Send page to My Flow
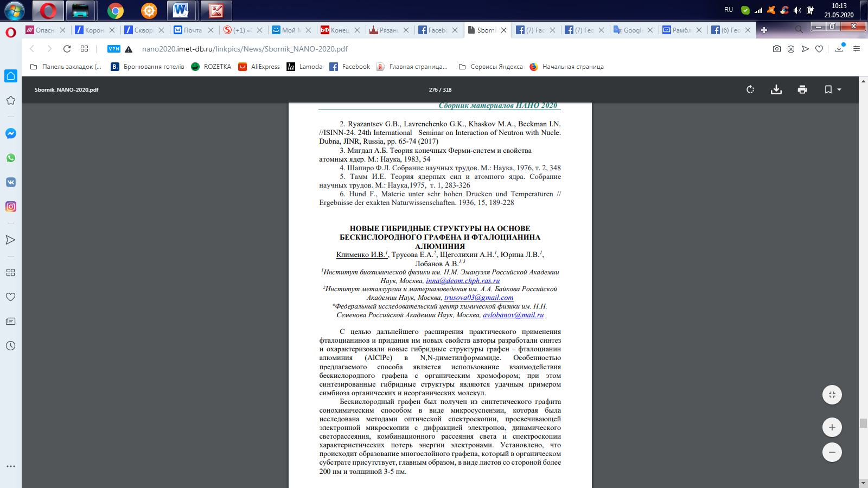This screenshot has width=868, height=488. (805, 49)
